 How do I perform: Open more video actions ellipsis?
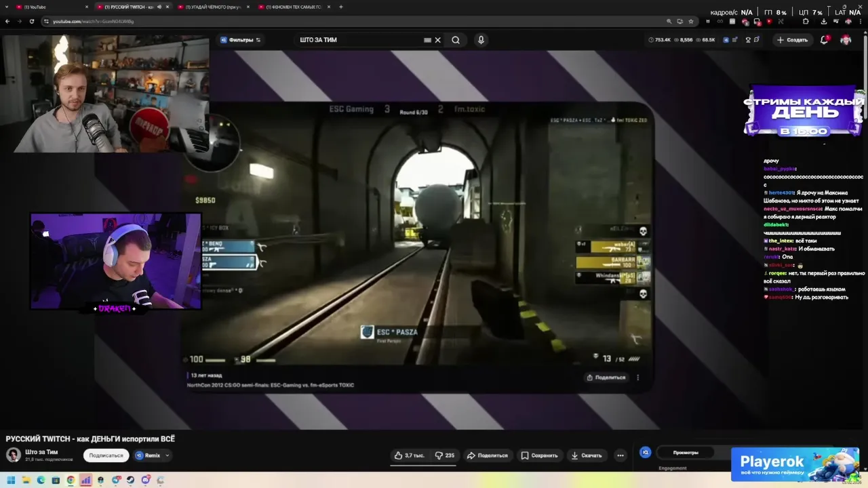tap(620, 455)
